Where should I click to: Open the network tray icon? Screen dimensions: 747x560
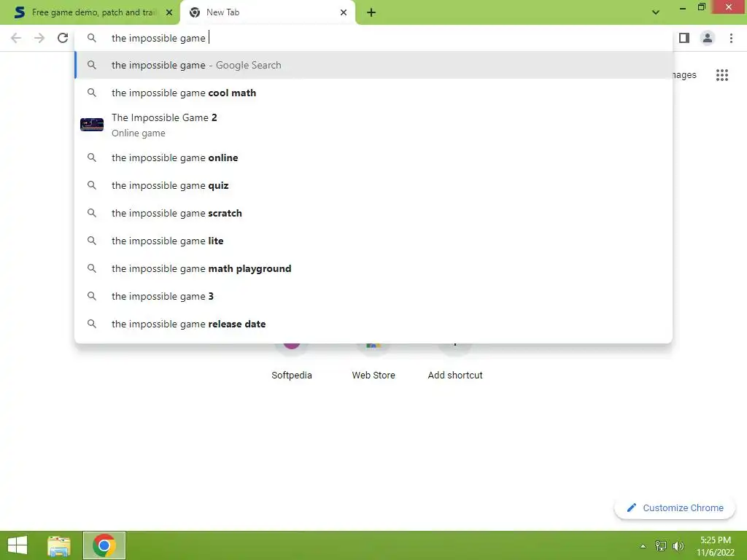click(661, 545)
